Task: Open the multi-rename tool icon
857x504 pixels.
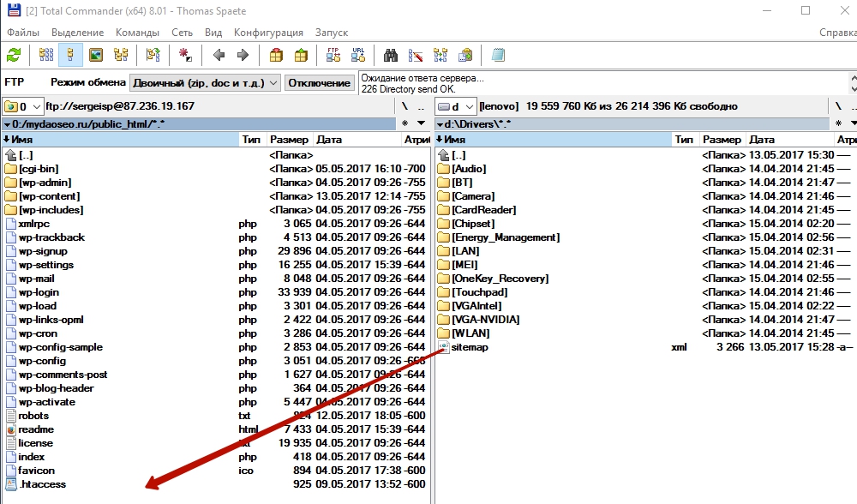Action: pos(416,55)
